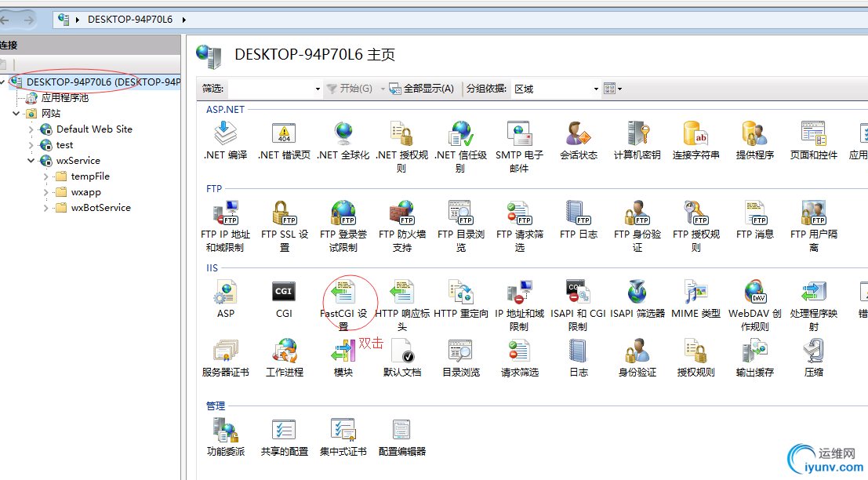This screenshot has width=868, height=480.
Task: Open 身份验证 icon in IIS group
Action: (637, 351)
